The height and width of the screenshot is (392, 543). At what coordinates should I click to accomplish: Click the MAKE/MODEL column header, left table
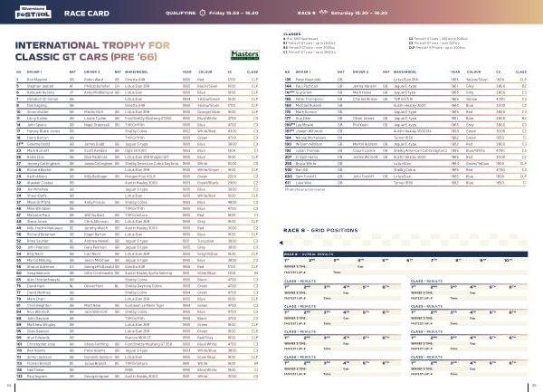136,72
